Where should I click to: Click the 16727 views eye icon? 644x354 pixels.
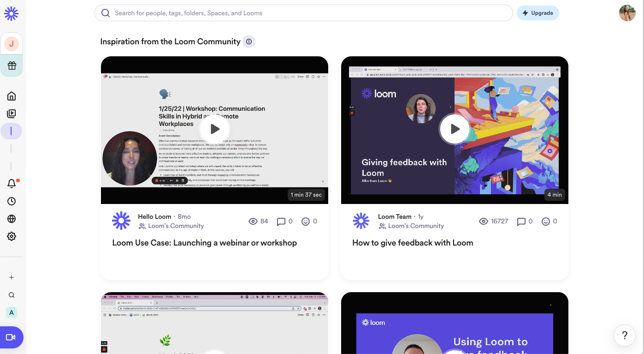pyautogui.click(x=484, y=222)
